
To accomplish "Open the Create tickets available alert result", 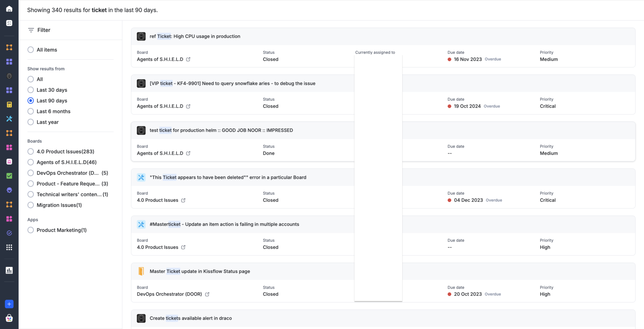I will coord(191,319).
